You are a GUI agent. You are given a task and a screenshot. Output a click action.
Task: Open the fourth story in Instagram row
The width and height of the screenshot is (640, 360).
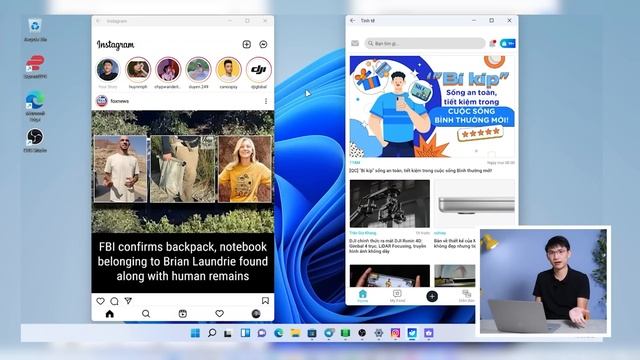[x=198, y=70]
